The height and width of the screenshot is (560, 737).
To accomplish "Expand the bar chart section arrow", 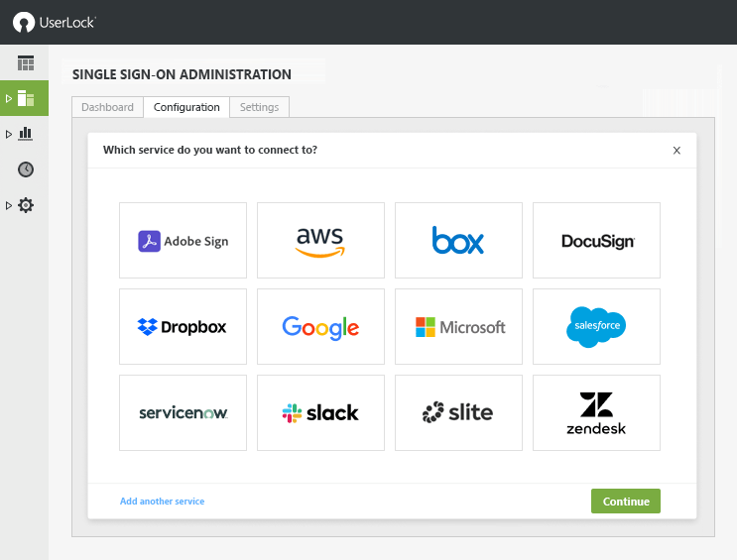I will tap(9, 135).
